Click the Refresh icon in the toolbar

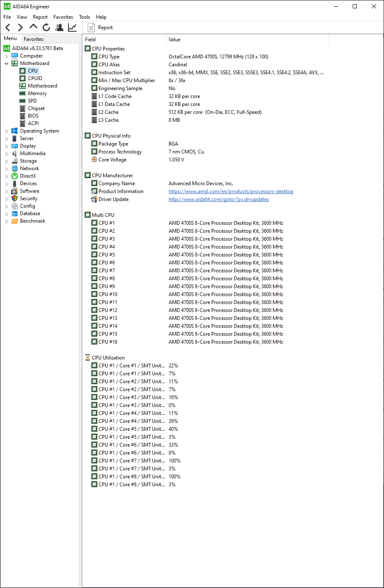coord(46,28)
